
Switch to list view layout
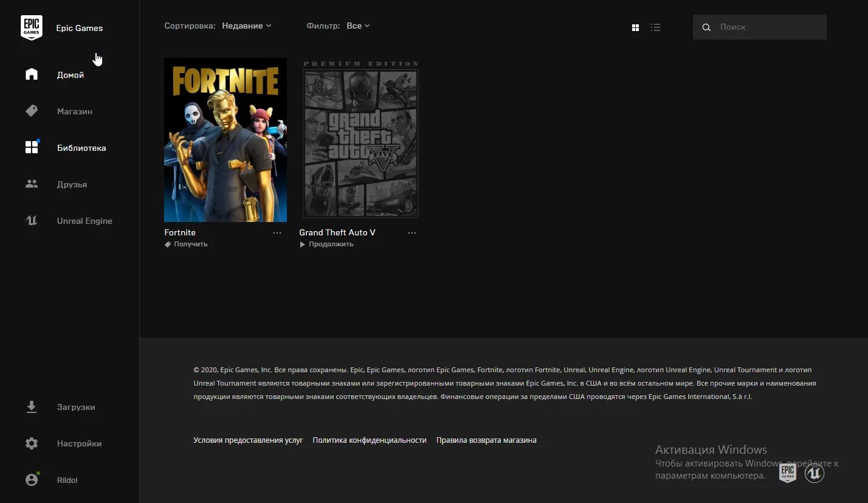pos(655,27)
